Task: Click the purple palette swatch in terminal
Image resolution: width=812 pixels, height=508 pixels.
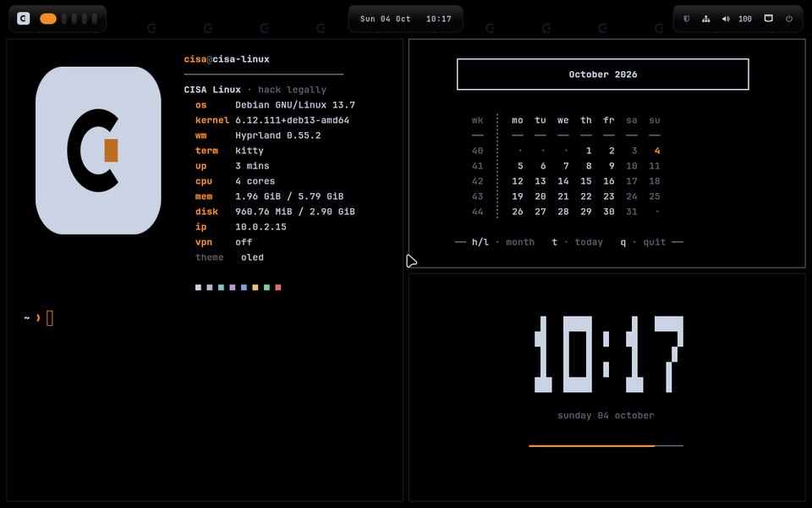Action: point(232,287)
